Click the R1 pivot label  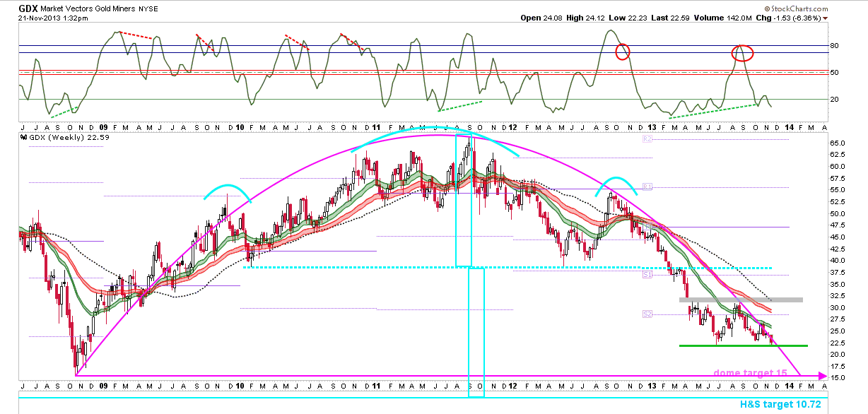647,187
